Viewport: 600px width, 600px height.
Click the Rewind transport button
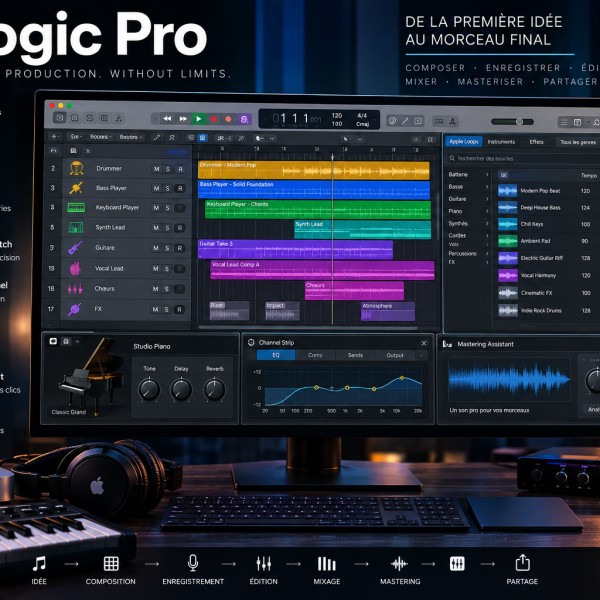click(167, 119)
